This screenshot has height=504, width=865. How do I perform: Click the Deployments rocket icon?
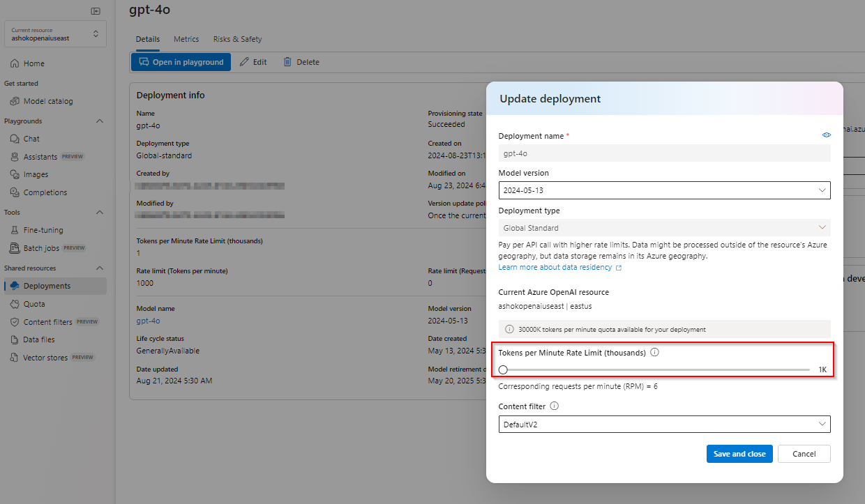15,286
